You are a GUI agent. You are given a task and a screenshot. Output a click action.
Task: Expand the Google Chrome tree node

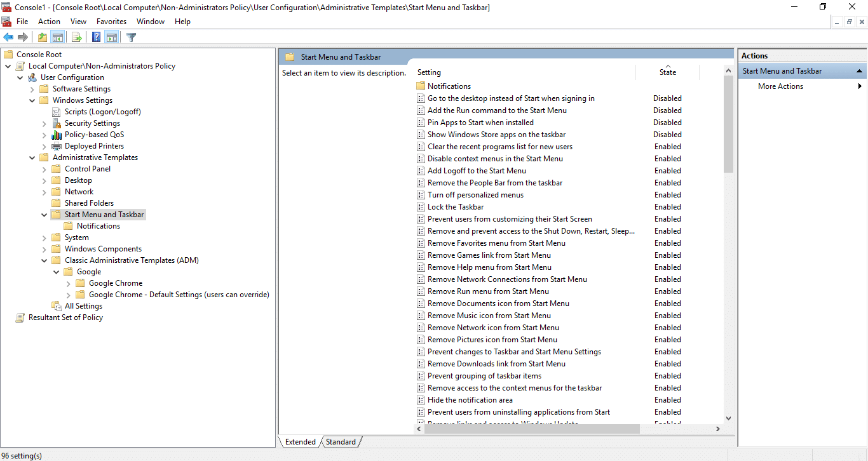[68, 283]
